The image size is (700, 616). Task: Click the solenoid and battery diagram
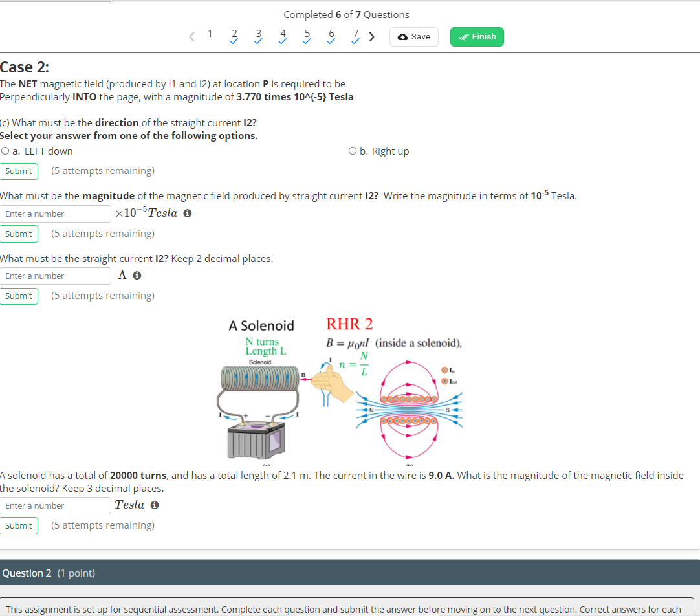[259, 411]
